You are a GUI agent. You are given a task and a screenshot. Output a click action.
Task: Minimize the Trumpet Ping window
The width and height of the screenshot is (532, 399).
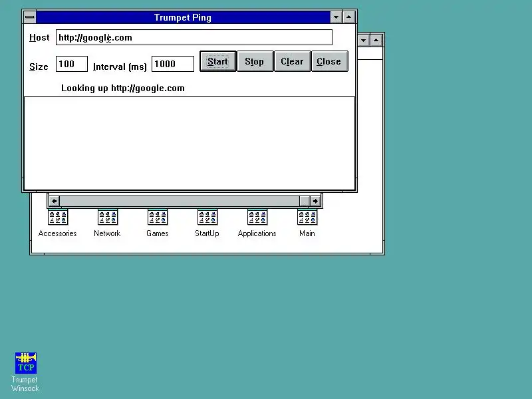[x=336, y=17]
